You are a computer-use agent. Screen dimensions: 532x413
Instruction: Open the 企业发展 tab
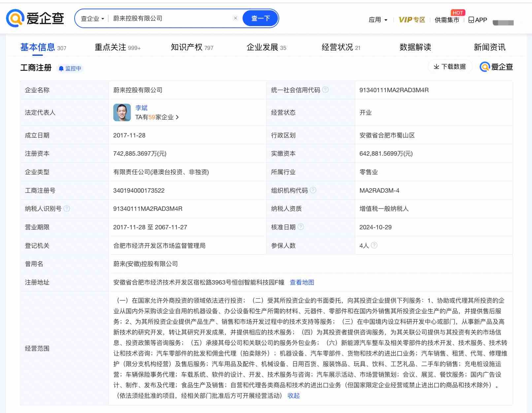click(x=266, y=47)
